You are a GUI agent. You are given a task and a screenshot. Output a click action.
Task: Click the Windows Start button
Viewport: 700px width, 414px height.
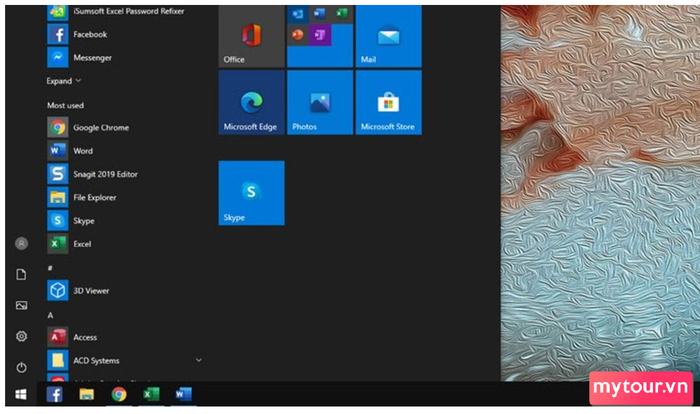tap(21, 394)
